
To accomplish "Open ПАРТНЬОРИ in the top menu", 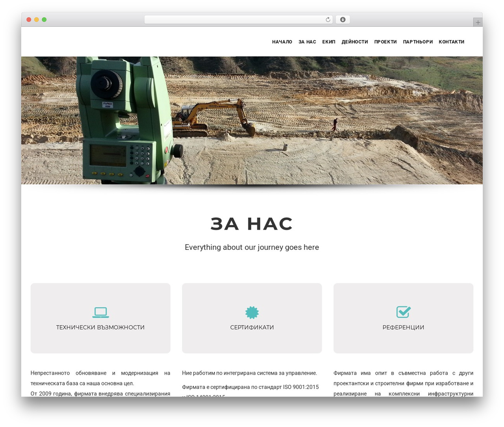I will click(418, 42).
